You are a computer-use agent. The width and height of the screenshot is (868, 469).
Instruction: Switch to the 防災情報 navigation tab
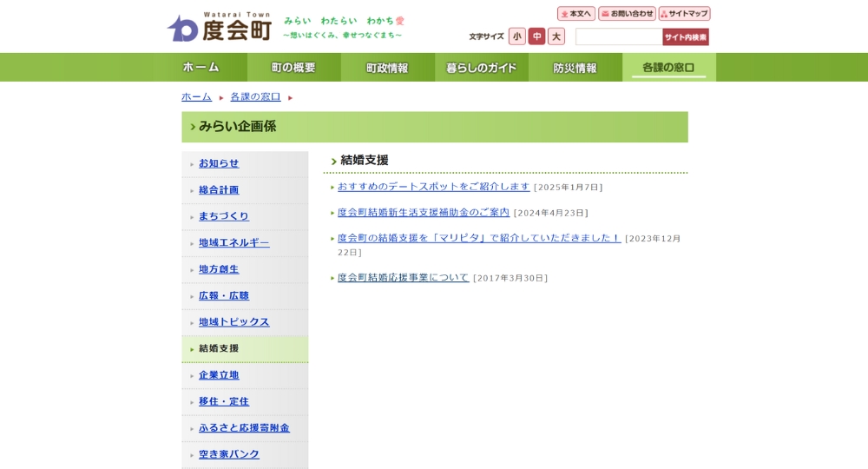(x=575, y=68)
